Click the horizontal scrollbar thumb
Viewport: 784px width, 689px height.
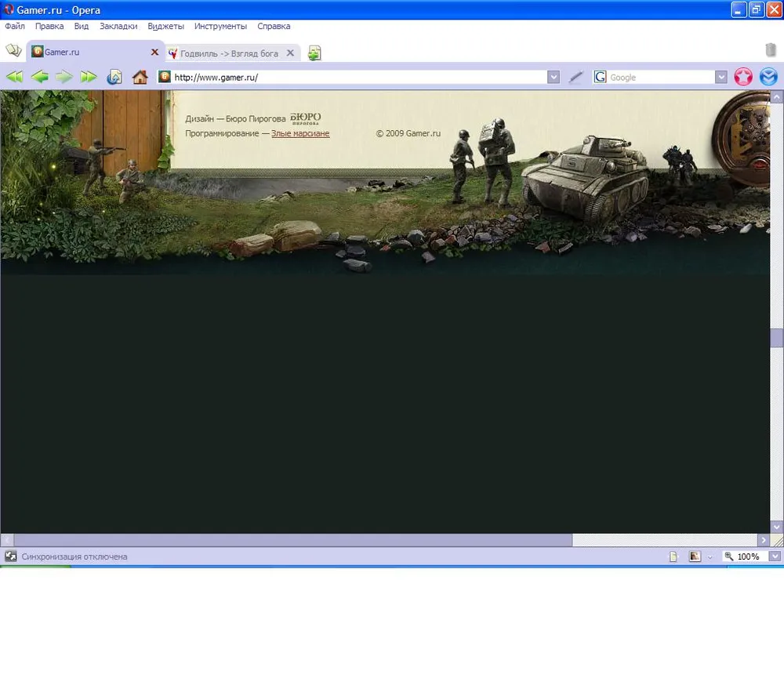[292, 540]
